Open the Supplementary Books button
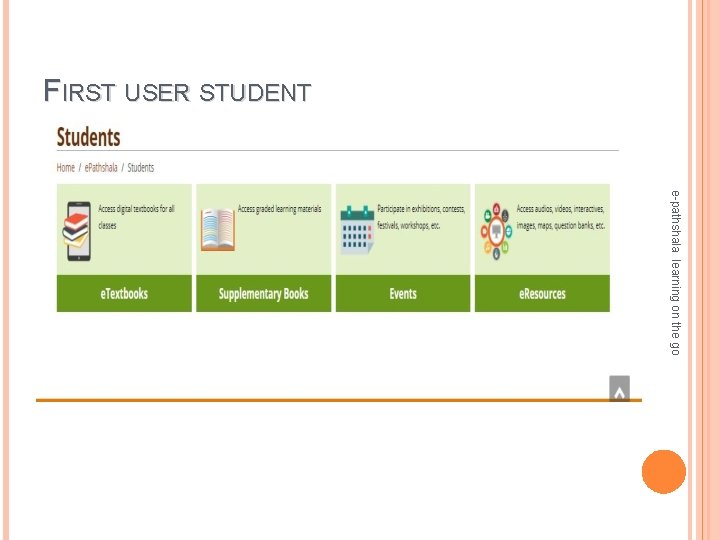This screenshot has height=540, width=720. click(264, 293)
